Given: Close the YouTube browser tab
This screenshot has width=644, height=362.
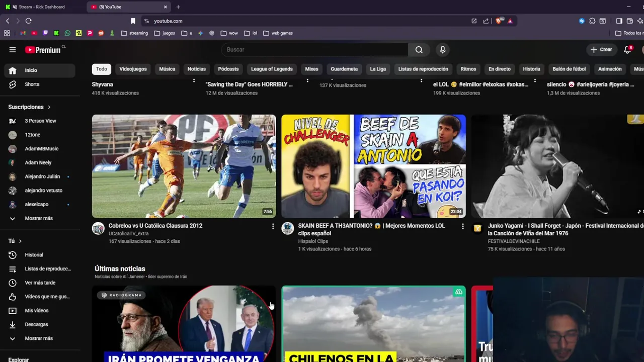Looking at the screenshot, I should click(165, 7).
